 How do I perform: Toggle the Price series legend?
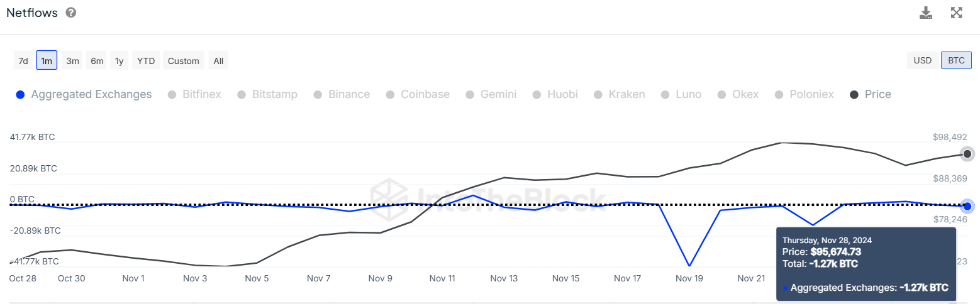(871, 94)
